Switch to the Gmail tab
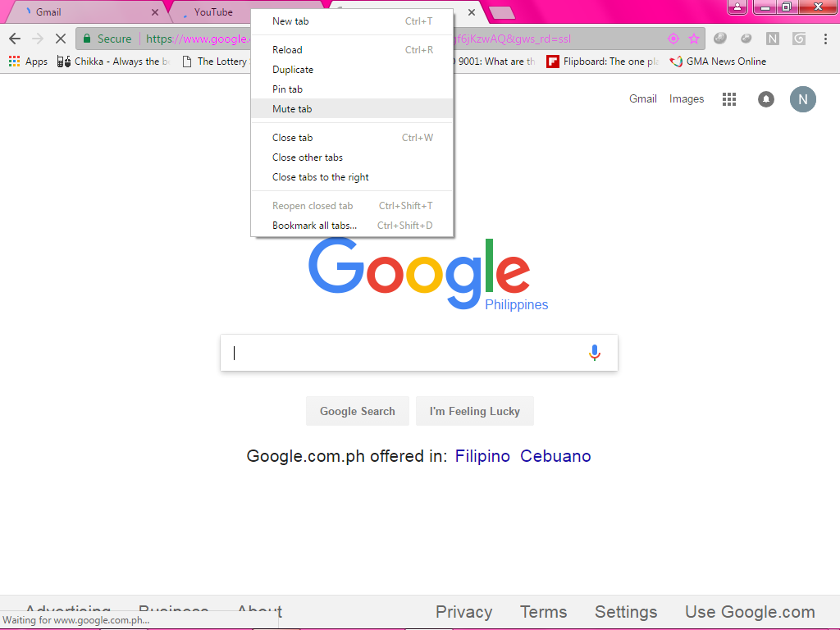This screenshot has height=630, width=840. tap(85, 11)
